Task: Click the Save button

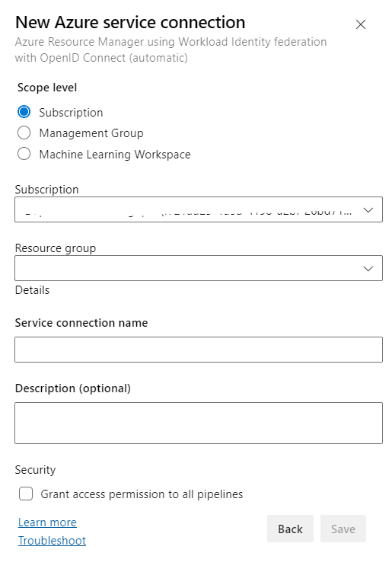Action: [x=343, y=529]
